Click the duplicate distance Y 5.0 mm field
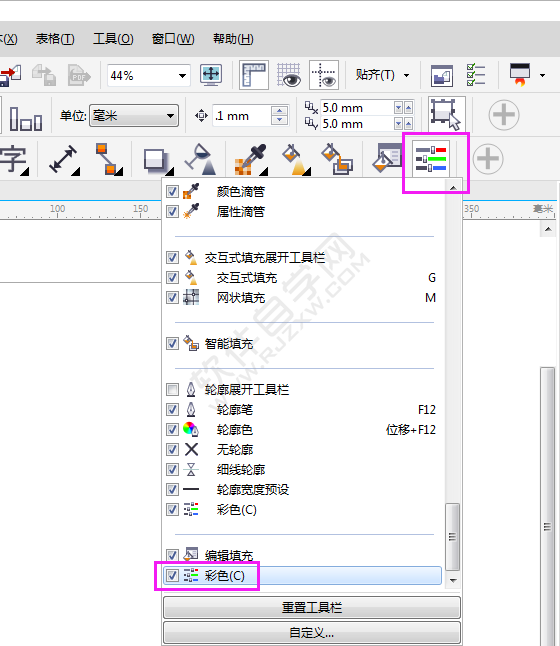This screenshot has height=646, width=560. [357, 124]
